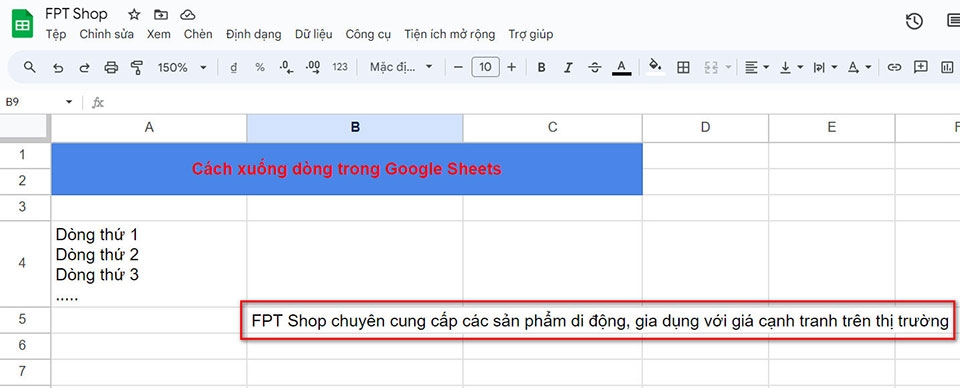Click the merge cells icon

click(711, 68)
